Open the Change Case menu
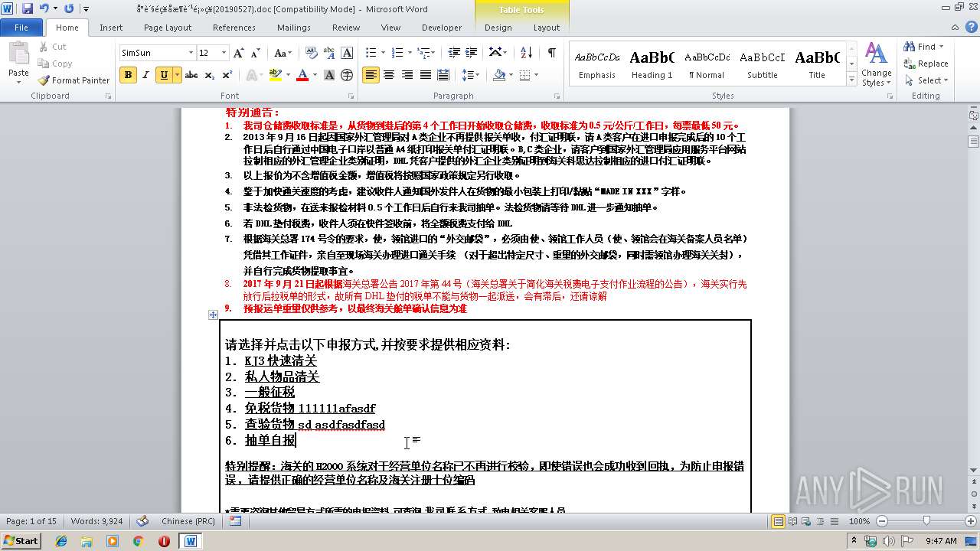Viewport: 980px width, 551px height. [283, 53]
